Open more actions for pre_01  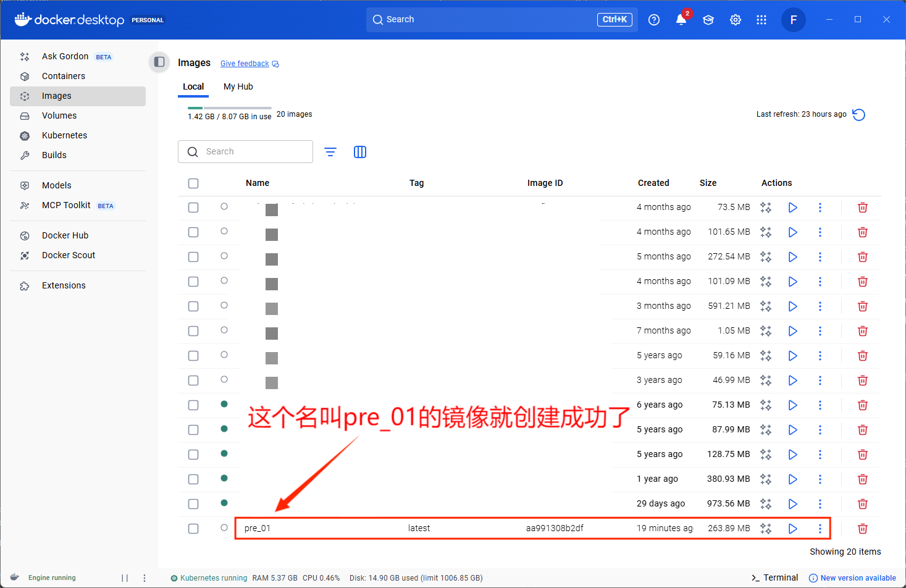coord(820,528)
